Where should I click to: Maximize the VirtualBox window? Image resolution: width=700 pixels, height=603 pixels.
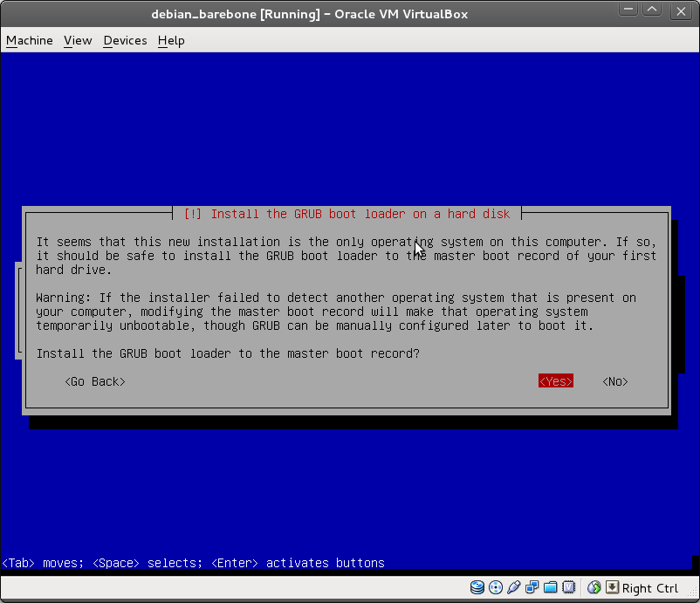click(x=652, y=10)
